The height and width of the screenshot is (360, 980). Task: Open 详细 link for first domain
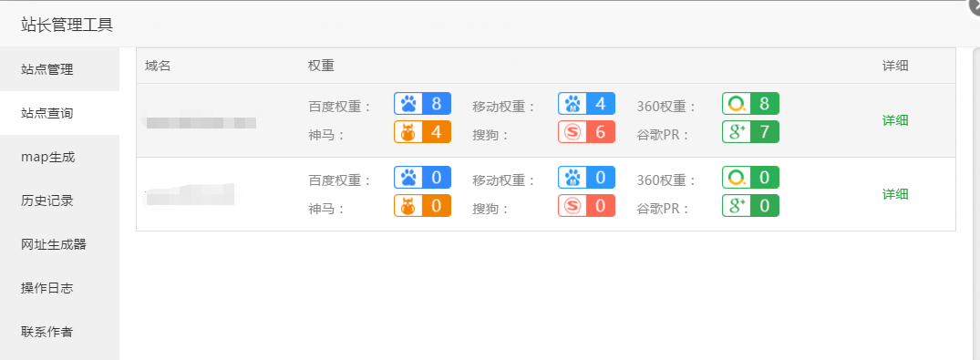pos(895,120)
